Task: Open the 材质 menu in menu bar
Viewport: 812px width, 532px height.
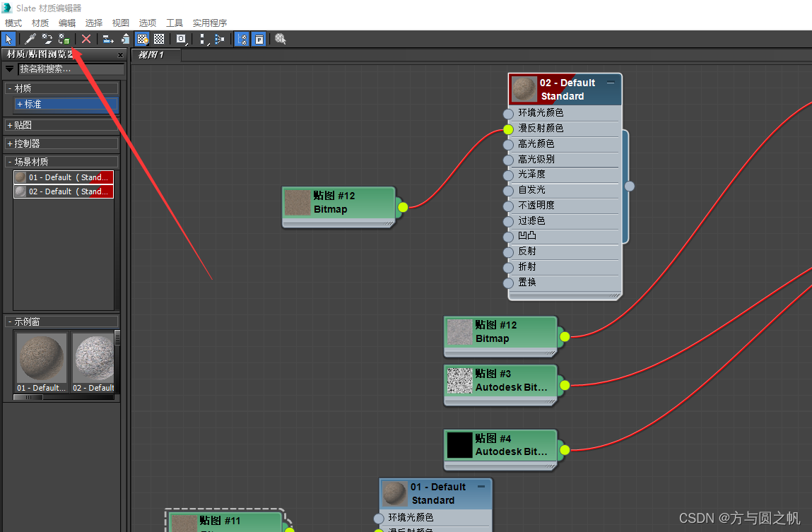Action: (x=40, y=23)
